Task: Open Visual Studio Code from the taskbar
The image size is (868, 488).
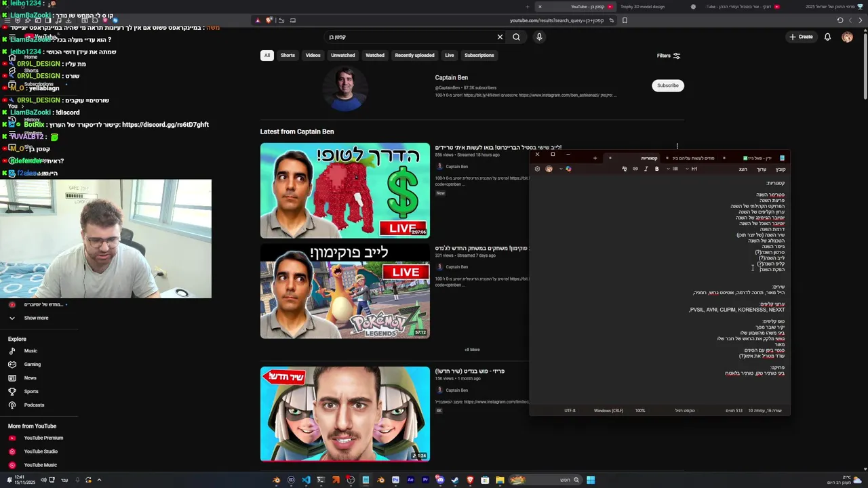Action: 306,480
